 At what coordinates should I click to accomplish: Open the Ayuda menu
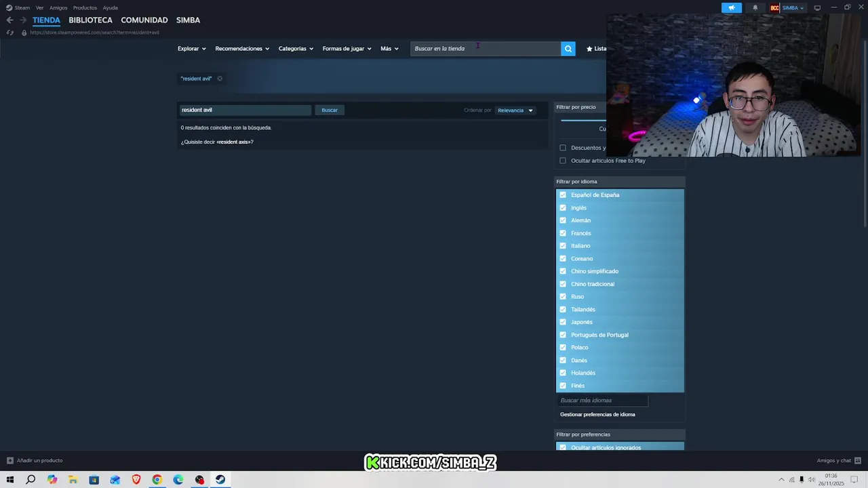(x=110, y=8)
